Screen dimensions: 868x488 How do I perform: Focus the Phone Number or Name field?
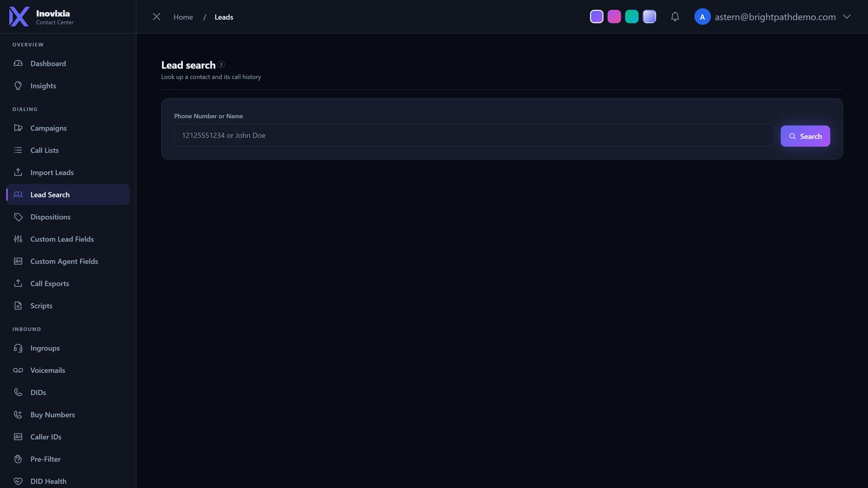tap(474, 135)
